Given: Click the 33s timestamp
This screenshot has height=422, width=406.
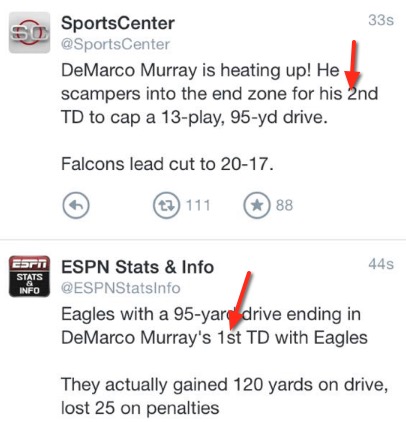Looking at the screenshot, I should (x=381, y=20).
